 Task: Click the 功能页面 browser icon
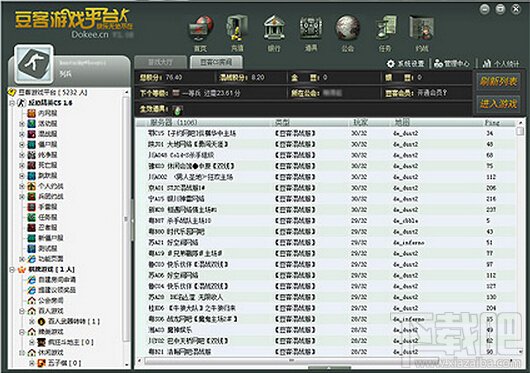click(x=31, y=259)
